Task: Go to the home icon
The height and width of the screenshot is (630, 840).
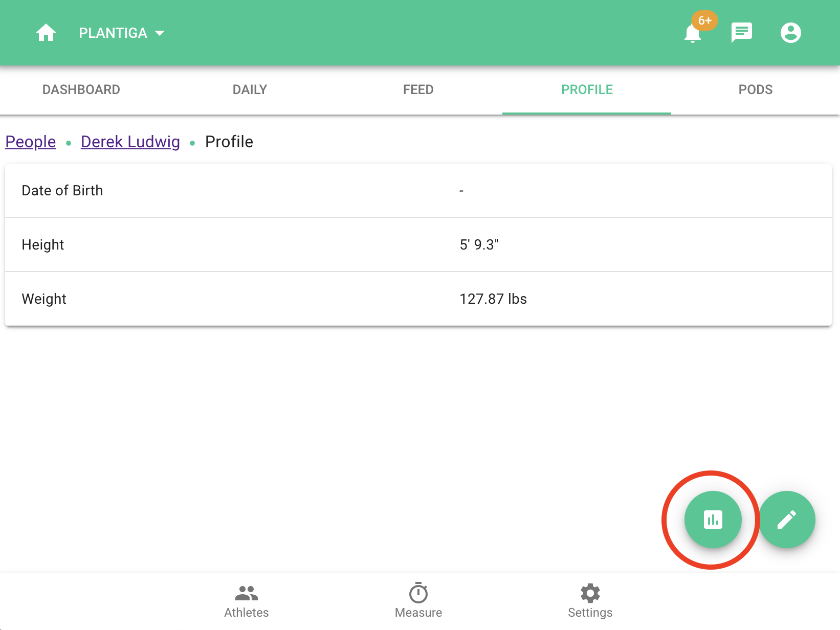Action: pyautogui.click(x=46, y=33)
